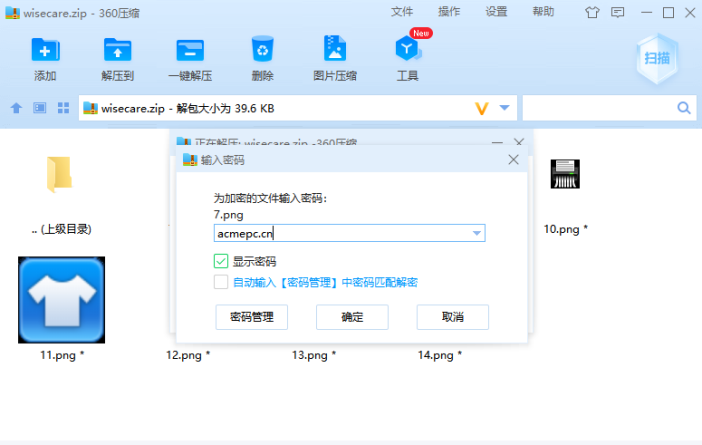
Task: Minimize the main 360压缩 window
Action: (x=646, y=13)
